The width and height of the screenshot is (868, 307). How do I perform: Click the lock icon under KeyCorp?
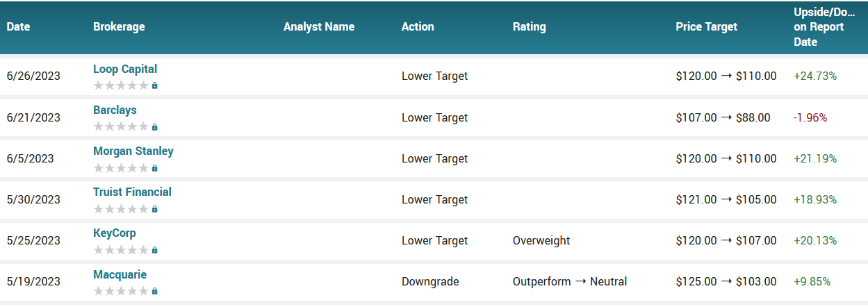click(154, 250)
